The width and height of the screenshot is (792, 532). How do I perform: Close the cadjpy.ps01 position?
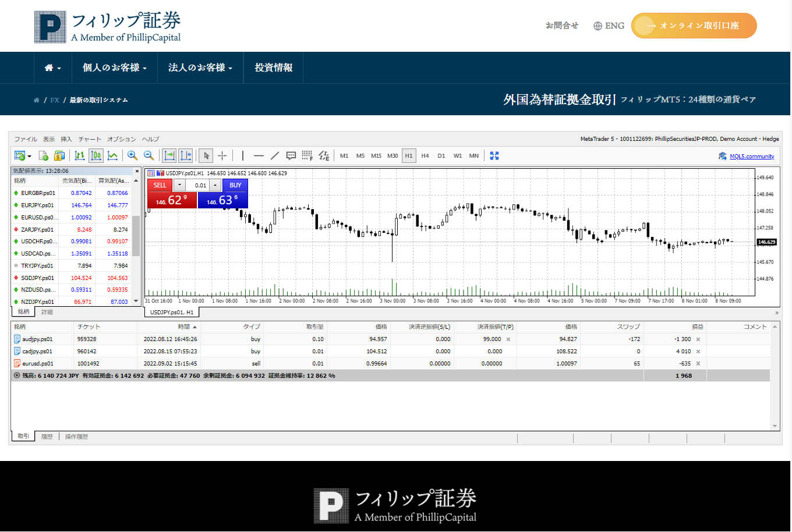[698, 352]
